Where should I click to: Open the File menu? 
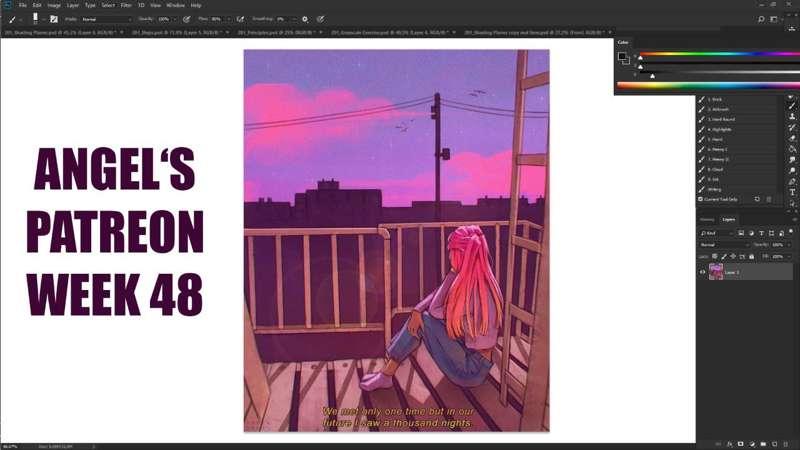(x=22, y=5)
